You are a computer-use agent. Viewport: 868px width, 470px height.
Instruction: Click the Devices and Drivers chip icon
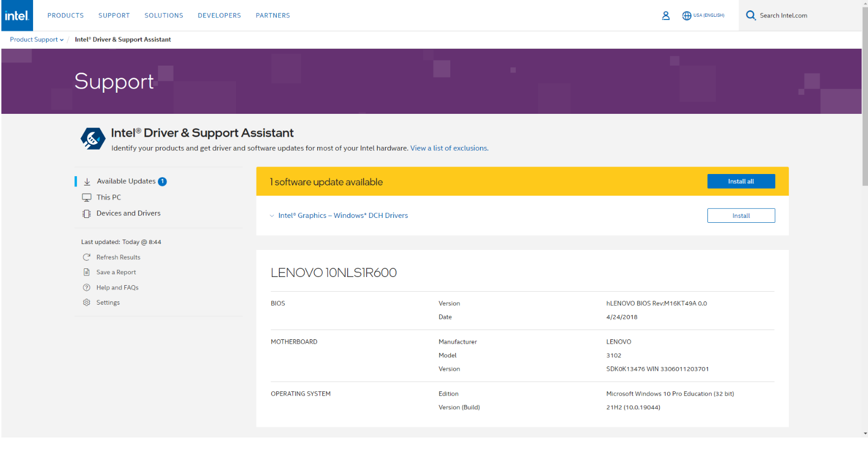pyautogui.click(x=86, y=214)
